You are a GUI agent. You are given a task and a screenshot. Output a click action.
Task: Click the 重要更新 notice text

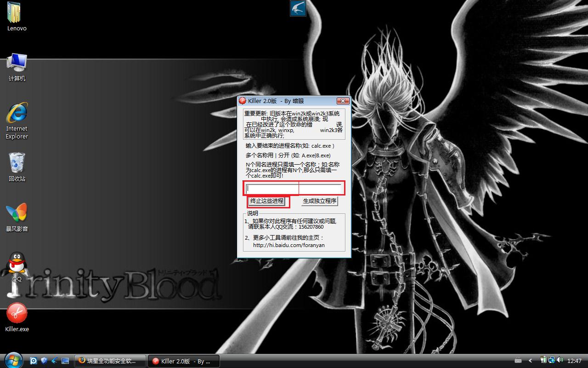point(294,124)
